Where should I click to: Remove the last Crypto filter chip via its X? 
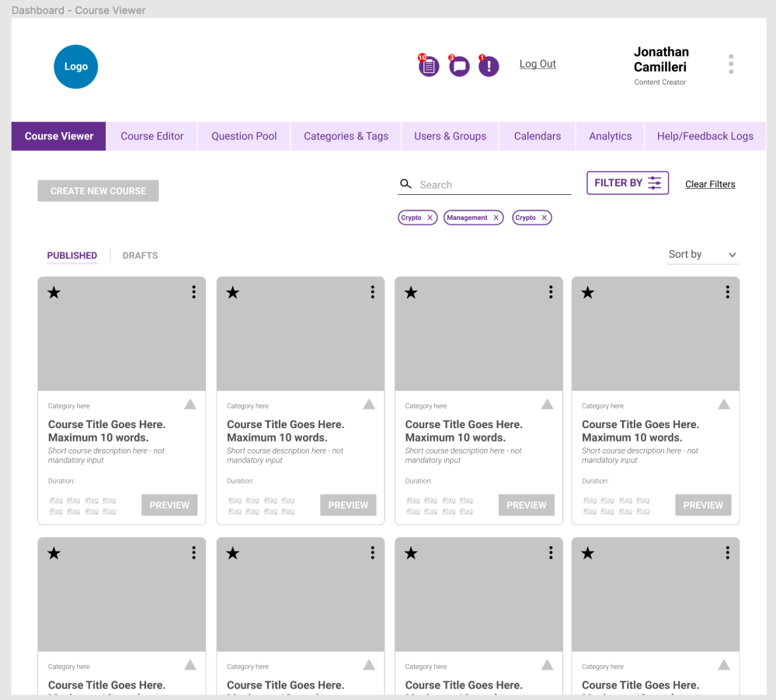[x=545, y=218]
